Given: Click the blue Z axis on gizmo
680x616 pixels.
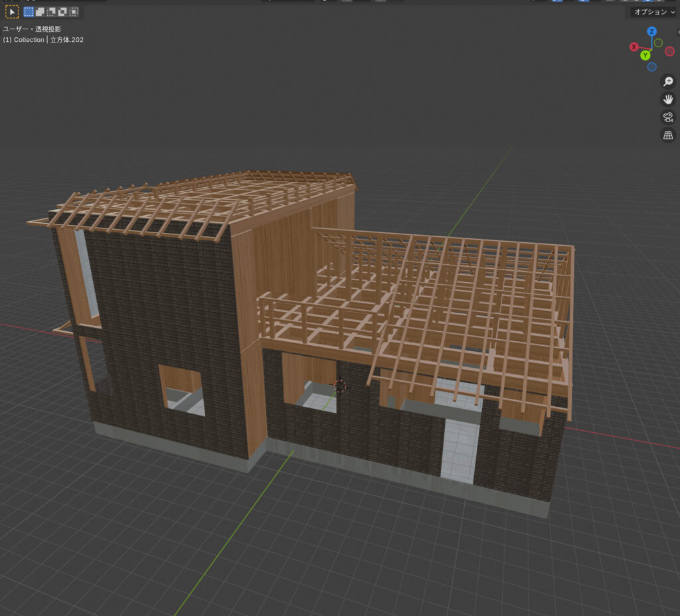Looking at the screenshot, I should [652, 31].
